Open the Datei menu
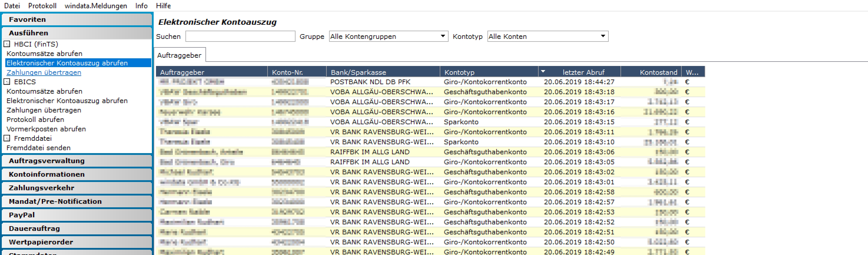This screenshot has height=255, width=868. click(12, 6)
